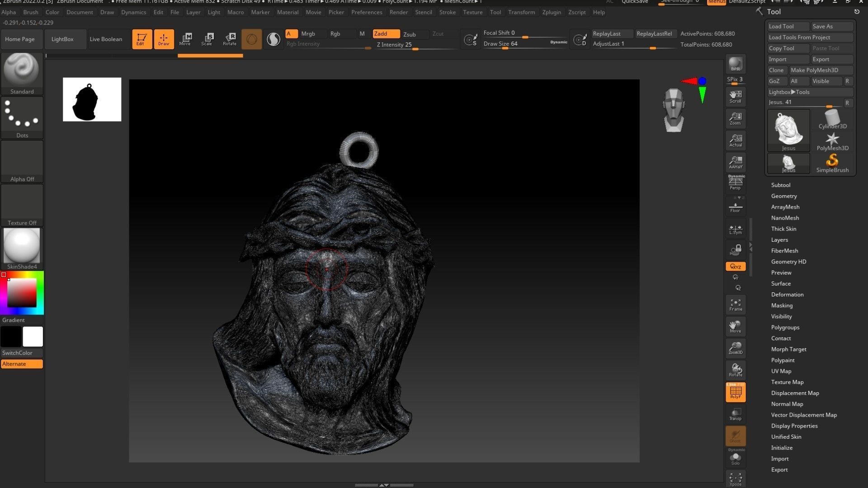Image resolution: width=868 pixels, height=488 pixels.
Task: Click the sculptris pro half-sphere icon
Action: point(274,39)
